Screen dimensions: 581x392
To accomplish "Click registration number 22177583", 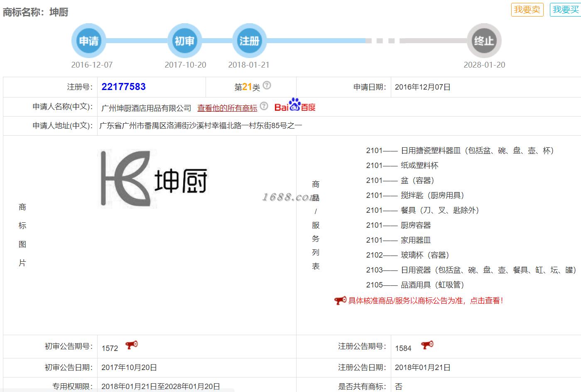I will click(124, 87).
